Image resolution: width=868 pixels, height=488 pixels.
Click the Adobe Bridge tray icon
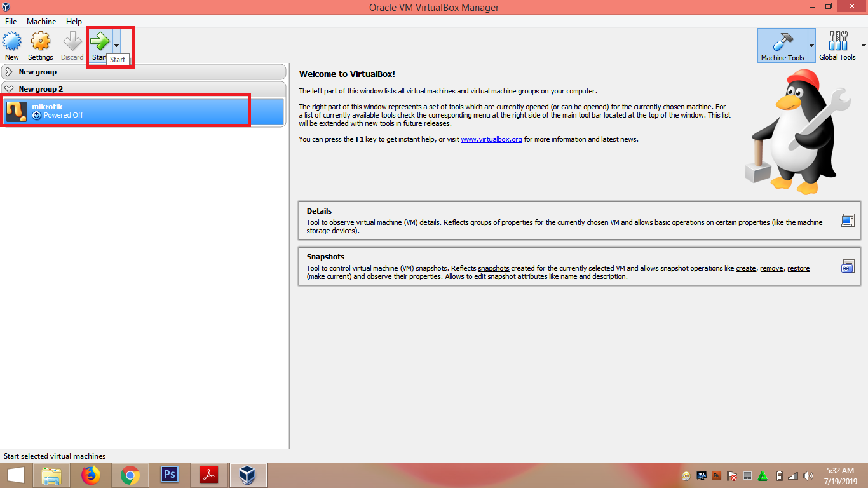coord(717,475)
